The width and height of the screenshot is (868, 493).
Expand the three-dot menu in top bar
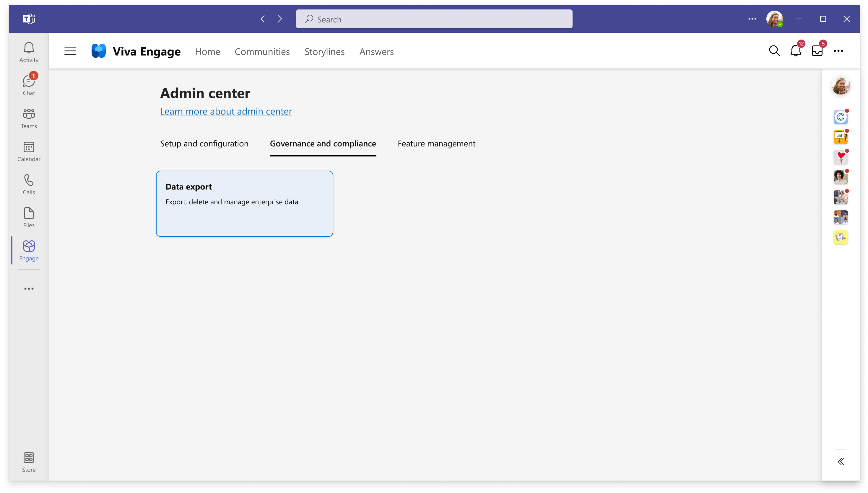click(752, 19)
